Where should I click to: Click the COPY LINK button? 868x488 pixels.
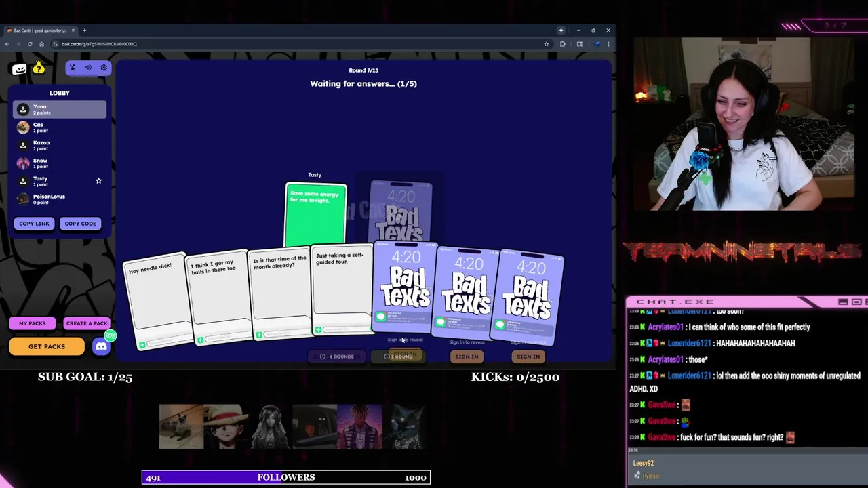click(34, 224)
